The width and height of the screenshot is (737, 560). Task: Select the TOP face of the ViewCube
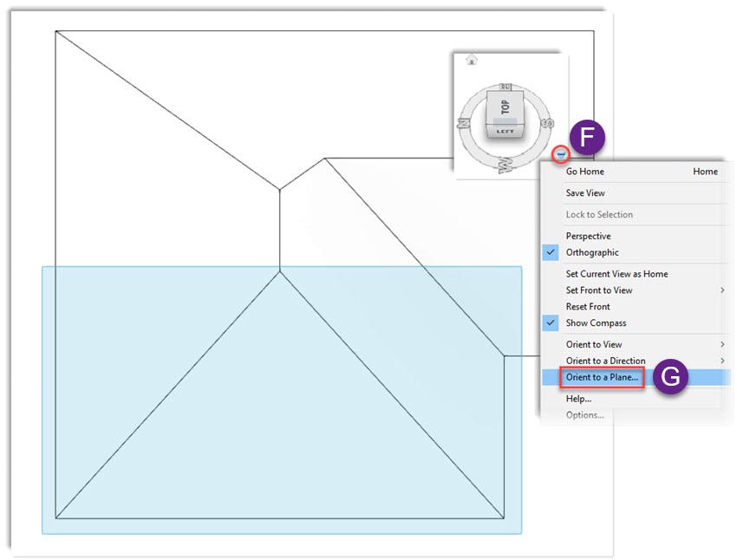(x=505, y=107)
